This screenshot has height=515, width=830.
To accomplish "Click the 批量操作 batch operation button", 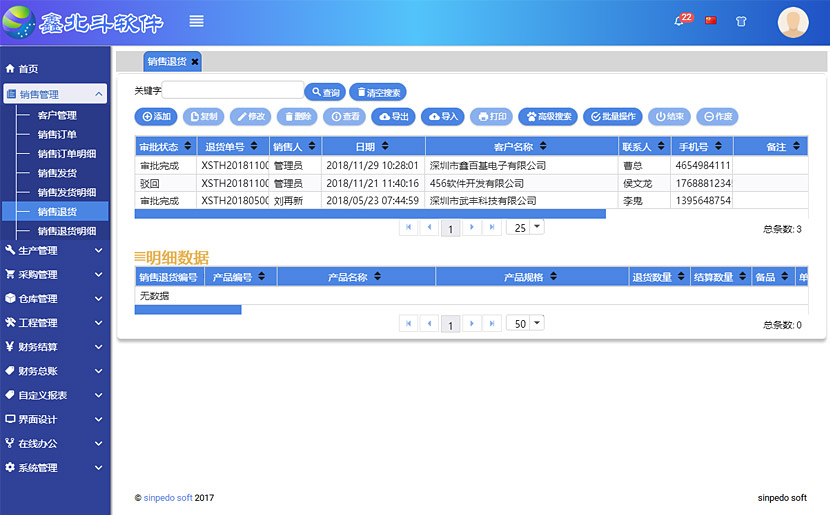I will pos(613,116).
